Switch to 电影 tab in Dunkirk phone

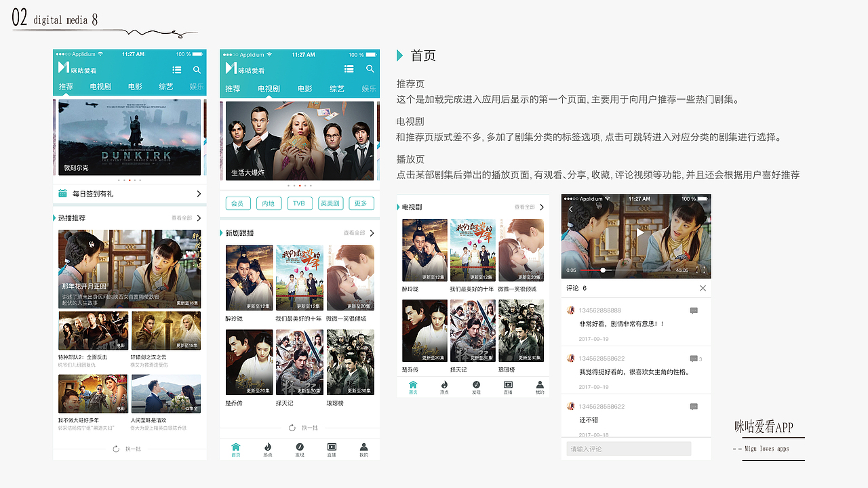135,87
